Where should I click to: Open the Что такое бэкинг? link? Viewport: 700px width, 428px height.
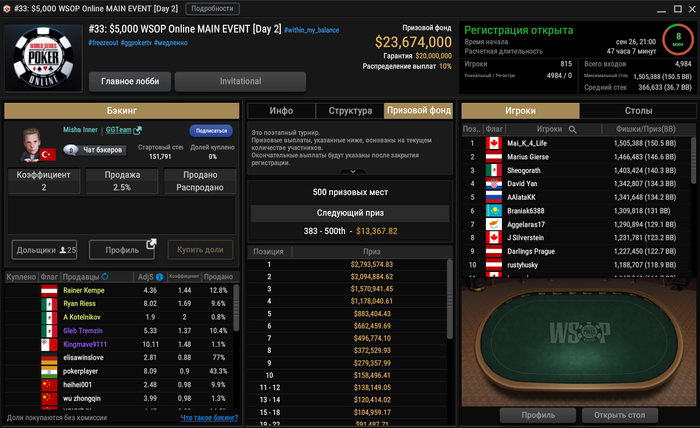209,418
